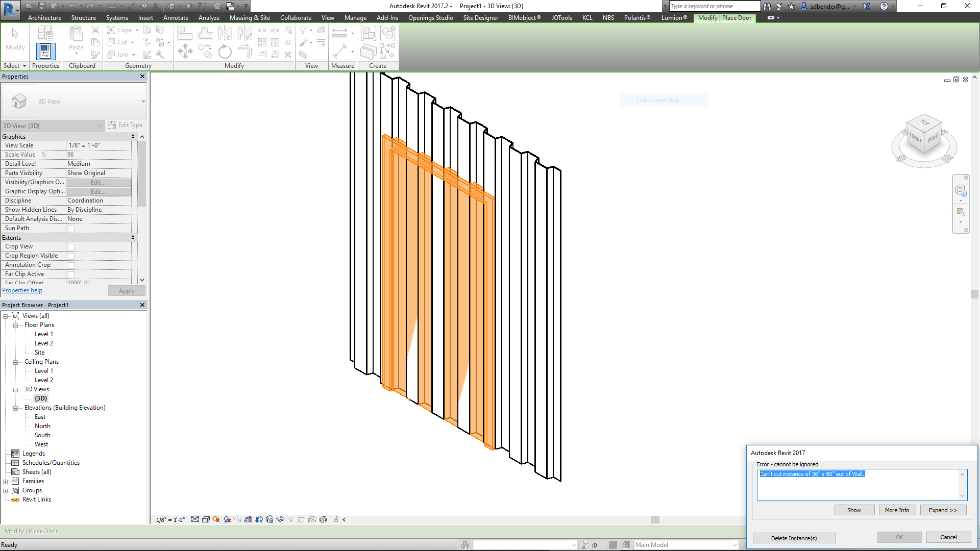Viewport: 980px width, 551px height.
Task: Click the Properties panel vertical scrollbar
Action: [x=142, y=173]
